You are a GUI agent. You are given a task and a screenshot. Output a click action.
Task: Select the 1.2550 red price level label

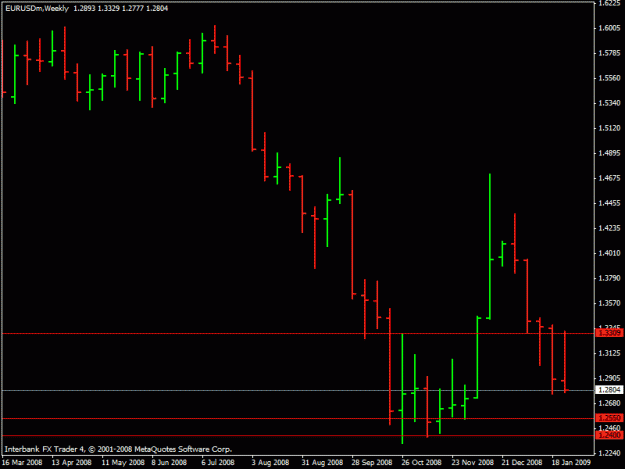tap(609, 418)
